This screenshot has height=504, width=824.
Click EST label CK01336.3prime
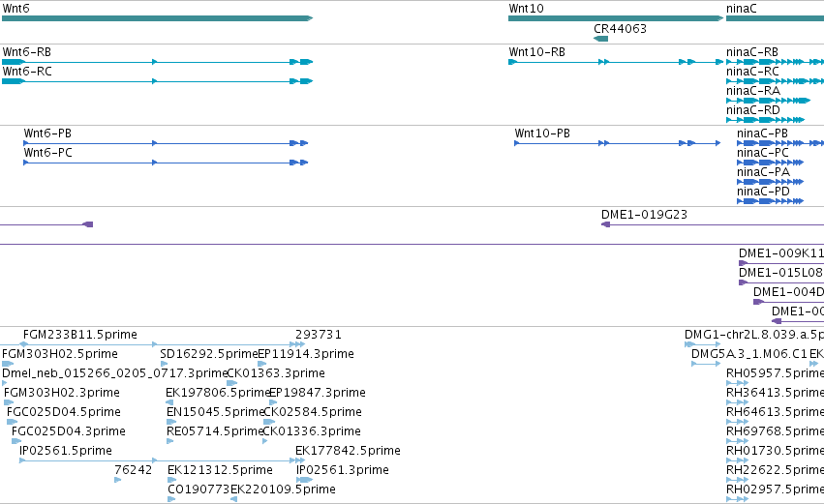[312, 431]
